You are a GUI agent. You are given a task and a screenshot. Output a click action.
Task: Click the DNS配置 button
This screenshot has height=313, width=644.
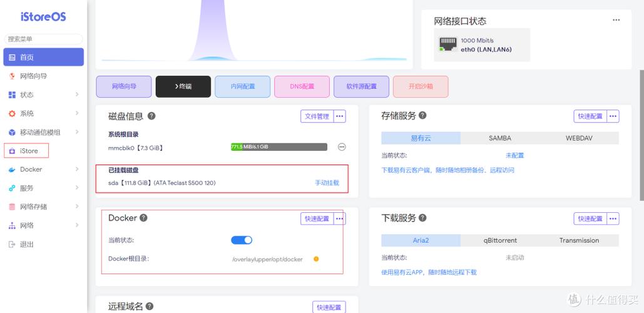pos(302,86)
